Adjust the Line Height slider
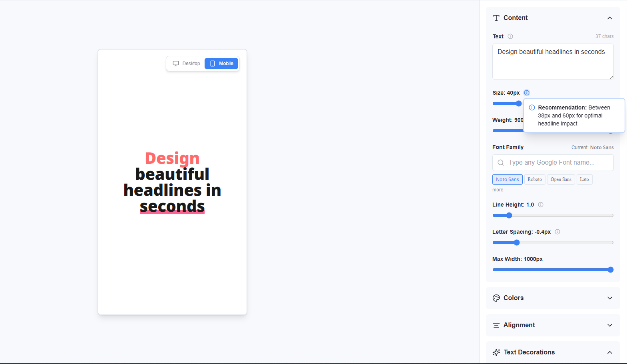627x364 pixels. (x=553, y=215)
